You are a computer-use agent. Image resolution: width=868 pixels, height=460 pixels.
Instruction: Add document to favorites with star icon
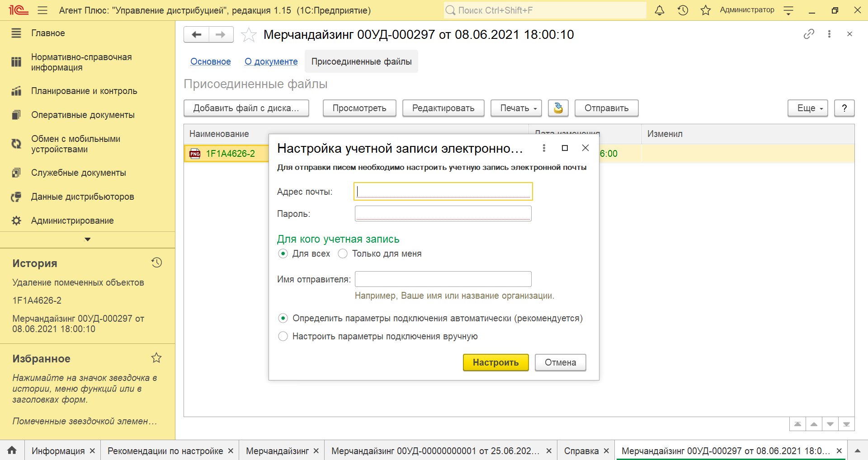coord(249,35)
